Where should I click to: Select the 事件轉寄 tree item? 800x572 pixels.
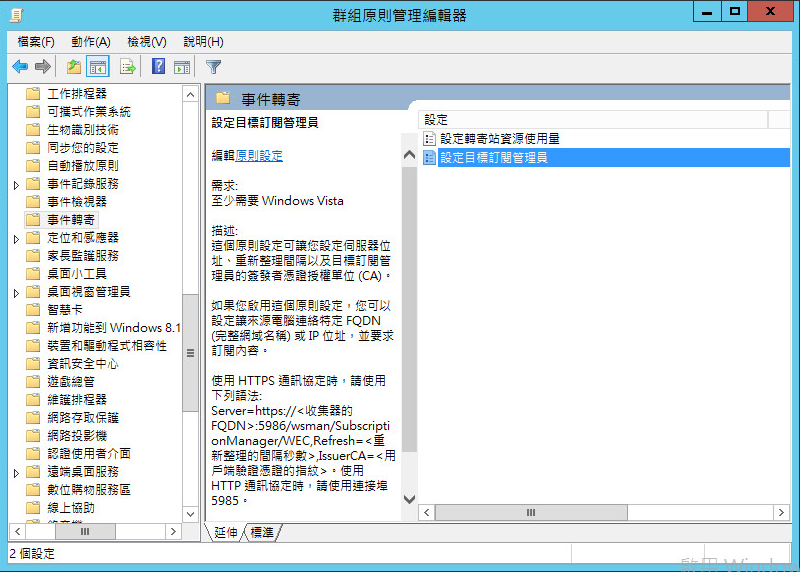71,219
